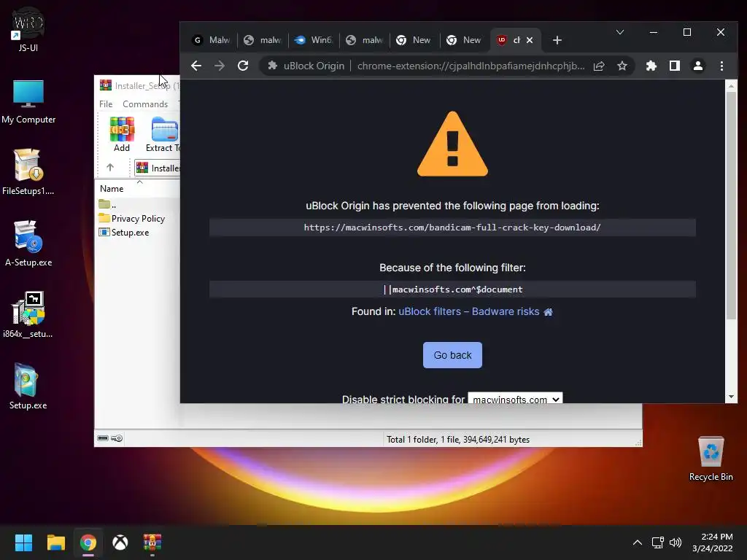Switch to the first 'New' tab
Image resolution: width=747 pixels, height=560 pixels.
[414, 40]
